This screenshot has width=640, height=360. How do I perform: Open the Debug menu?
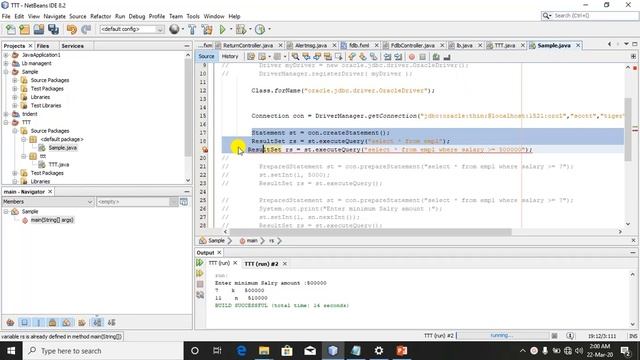(137, 16)
